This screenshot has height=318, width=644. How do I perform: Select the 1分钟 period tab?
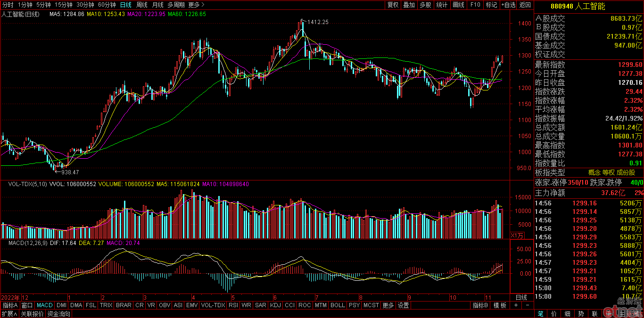pos(25,5)
